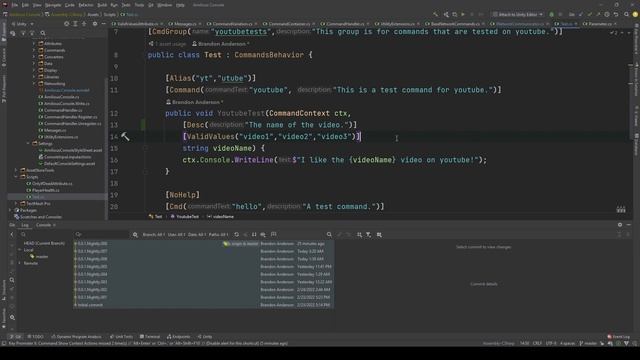Switch to the Parameter.cs editor tab
Viewport: 640px width, 360px height.
600,24
